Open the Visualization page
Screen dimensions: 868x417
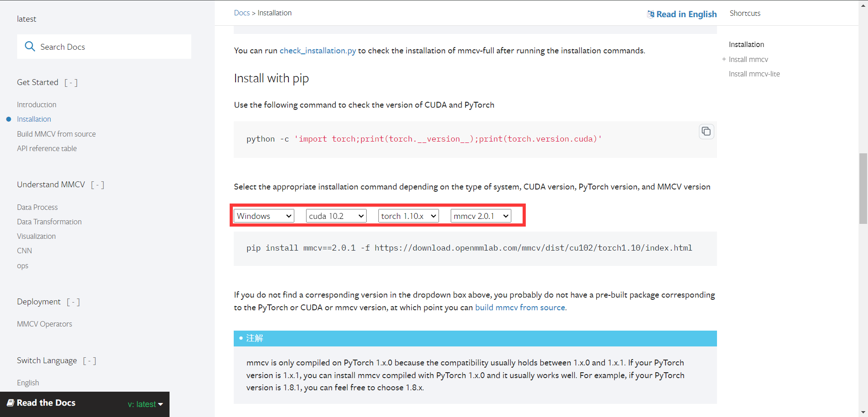(x=37, y=236)
